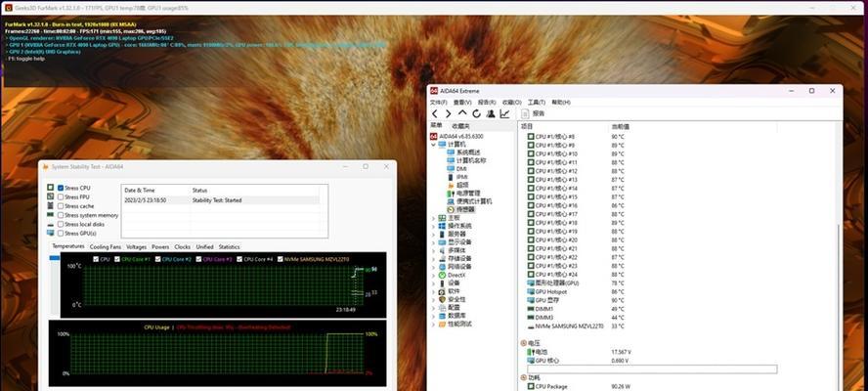Click the Forward arrow in AIDA64 toolbar
Screen dimensions: 868x391
pyautogui.click(x=449, y=113)
